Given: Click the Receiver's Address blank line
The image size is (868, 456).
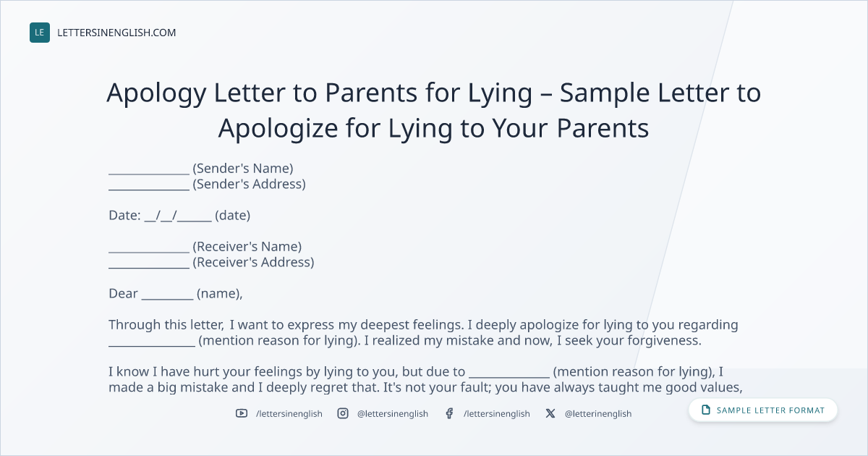Looking at the screenshot, I should click(x=149, y=268).
